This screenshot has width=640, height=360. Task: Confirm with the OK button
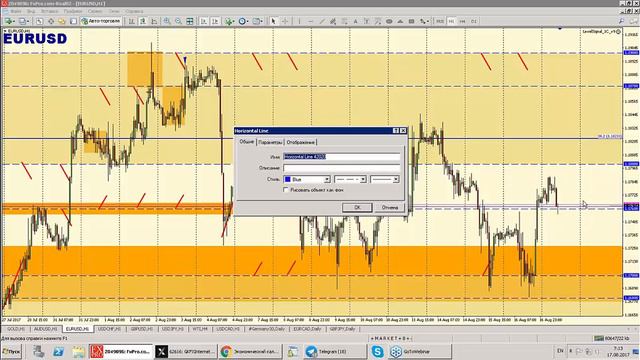click(357, 207)
